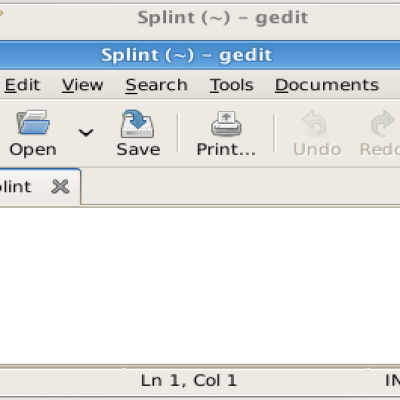Click the Undo text label
Image resolution: width=400 pixels, height=400 pixels.
(x=317, y=150)
